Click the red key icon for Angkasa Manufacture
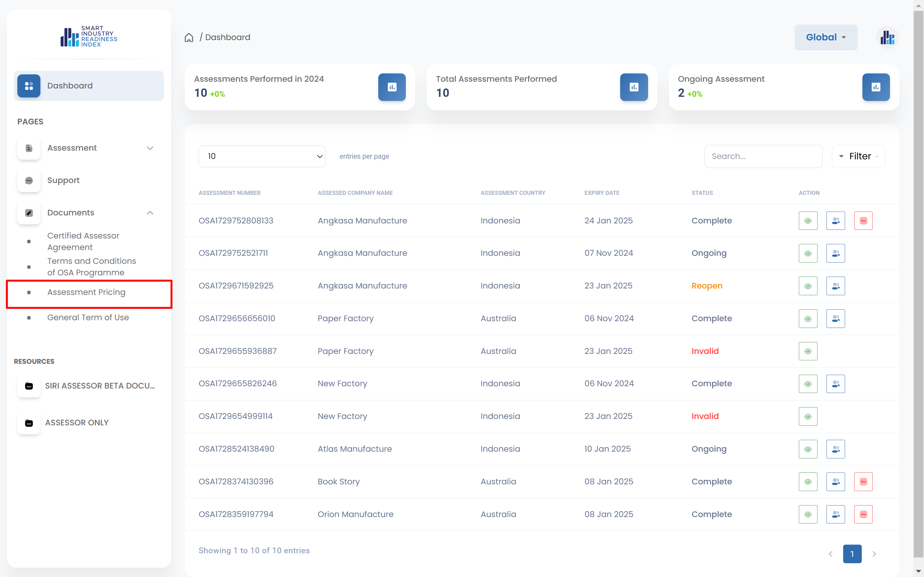The height and width of the screenshot is (577, 924). [863, 221]
